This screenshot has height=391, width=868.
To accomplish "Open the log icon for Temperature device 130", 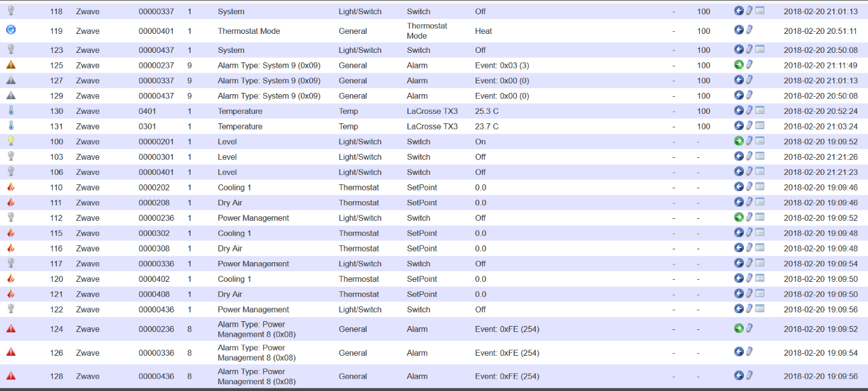I will coord(760,110).
